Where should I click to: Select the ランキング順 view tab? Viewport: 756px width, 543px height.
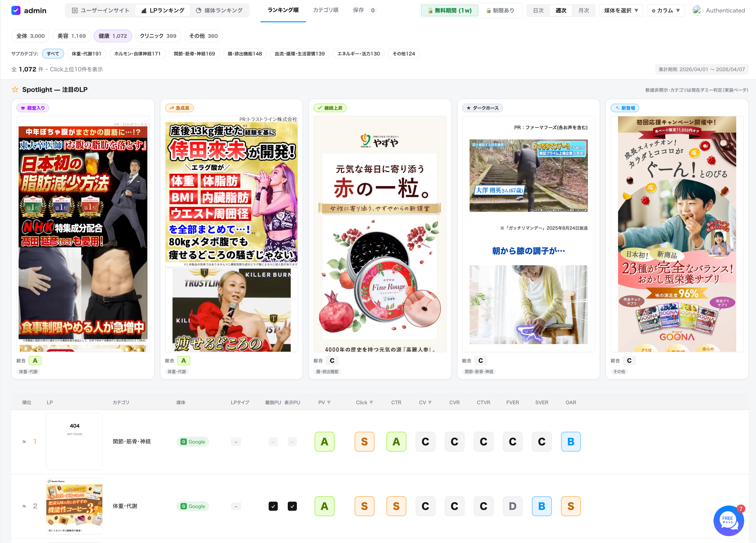click(283, 10)
